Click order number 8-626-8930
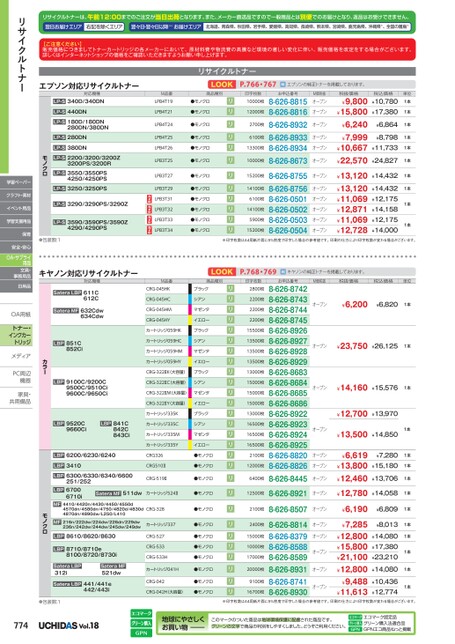The image size is (455, 644). (288, 592)
